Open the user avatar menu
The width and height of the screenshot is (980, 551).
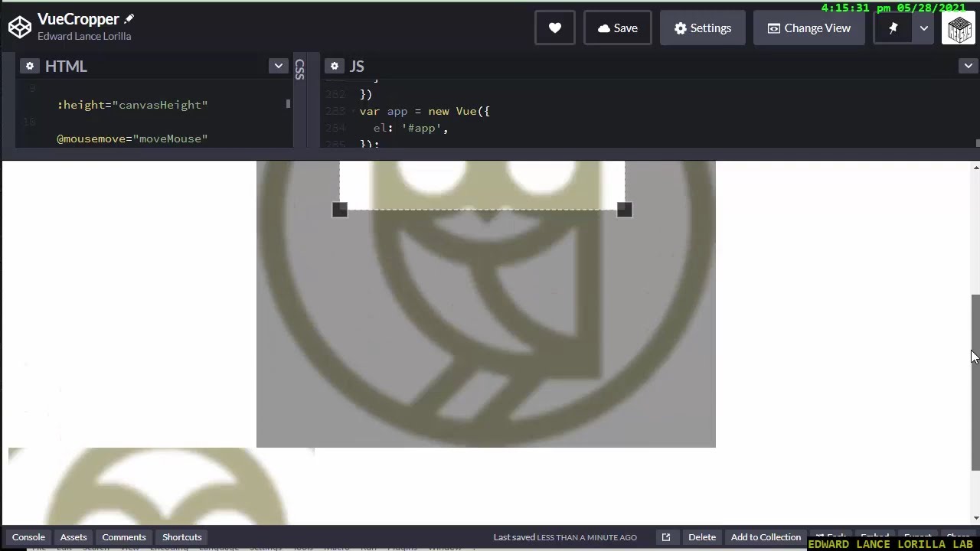[x=959, y=28]
